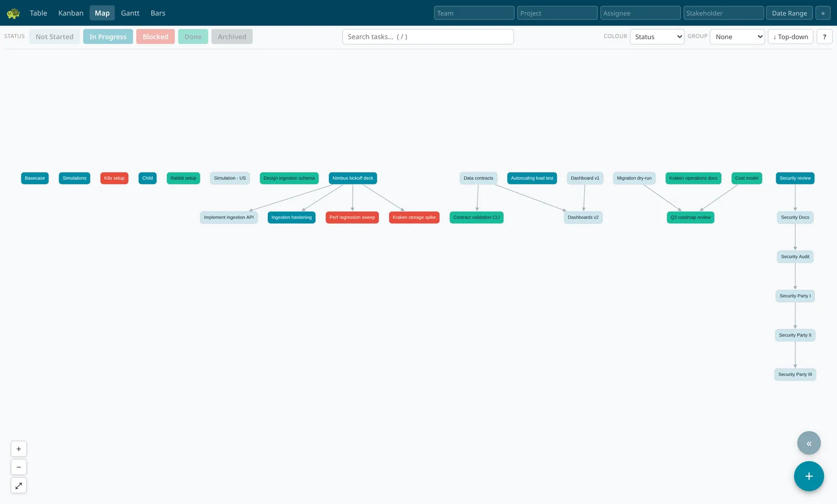Zoom out with the minus control
The height and width of the screenshot is (504, 837).
click(19, 467)
